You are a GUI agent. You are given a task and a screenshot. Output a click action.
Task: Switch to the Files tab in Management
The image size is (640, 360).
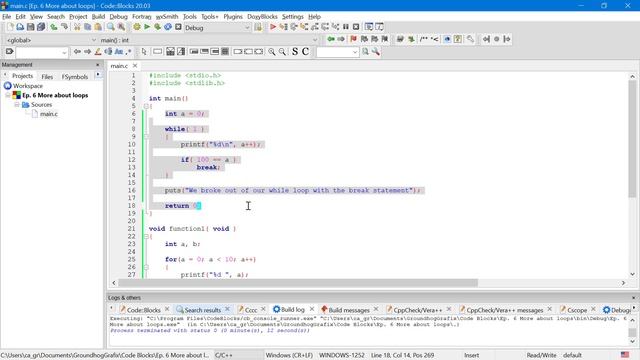pyautogui.click(x=47, y=76)
